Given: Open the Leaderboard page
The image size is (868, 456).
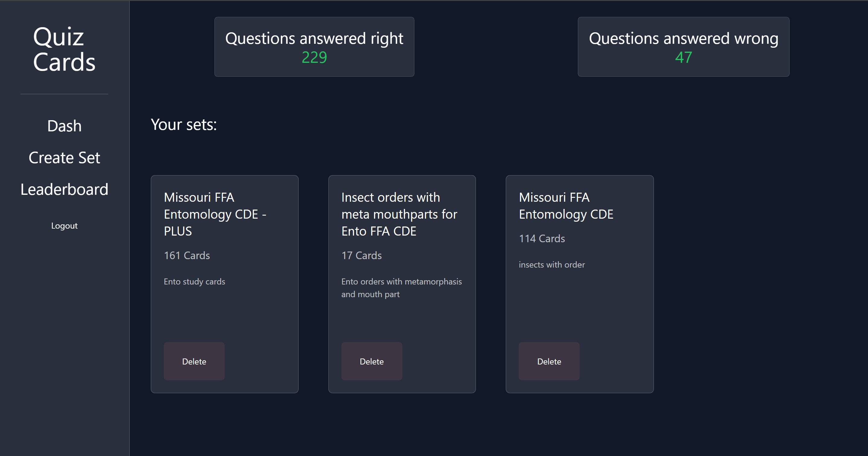Looking at the screenshot, I should point(64,190).
